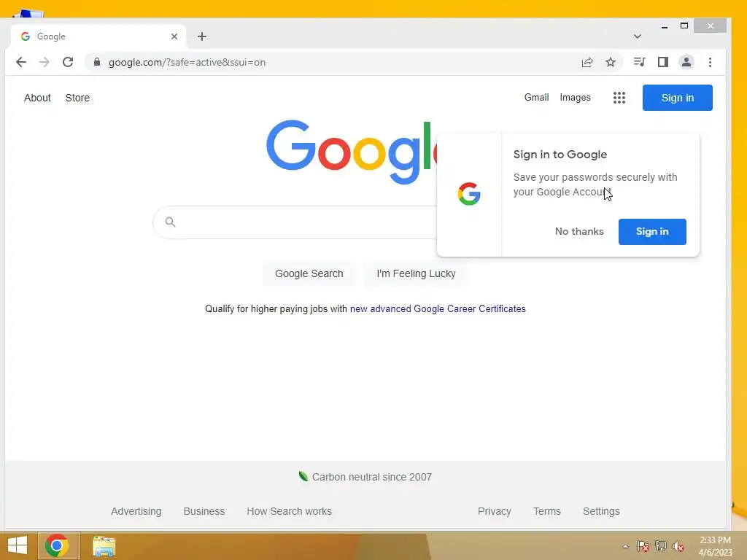Minimize the Chrome window
This screenshot has width=747, height=560.
point(664,26)
